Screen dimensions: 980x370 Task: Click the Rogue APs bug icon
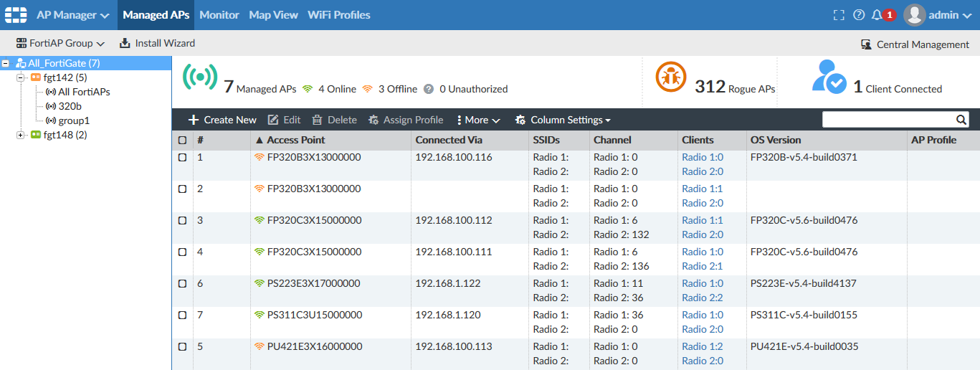point(671,77)
